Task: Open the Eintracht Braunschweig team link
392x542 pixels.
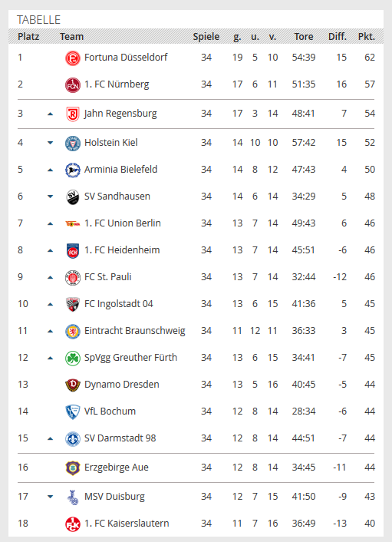Action: tap(135, 331)
